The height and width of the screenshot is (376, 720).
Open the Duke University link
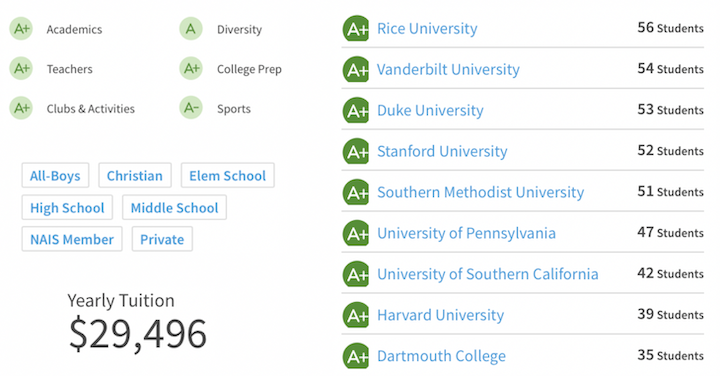pyautogui.click(x=430, y=110)
